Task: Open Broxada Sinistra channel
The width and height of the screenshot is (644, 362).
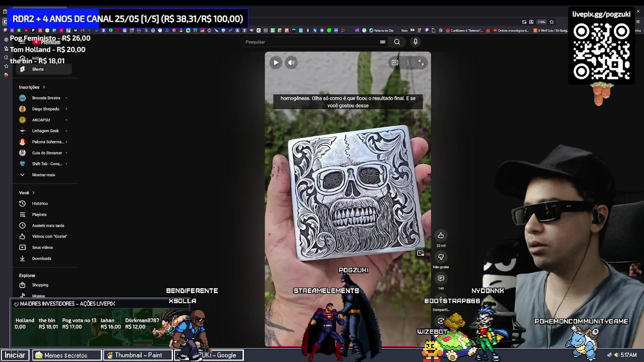Action: [x=43, y=98]
